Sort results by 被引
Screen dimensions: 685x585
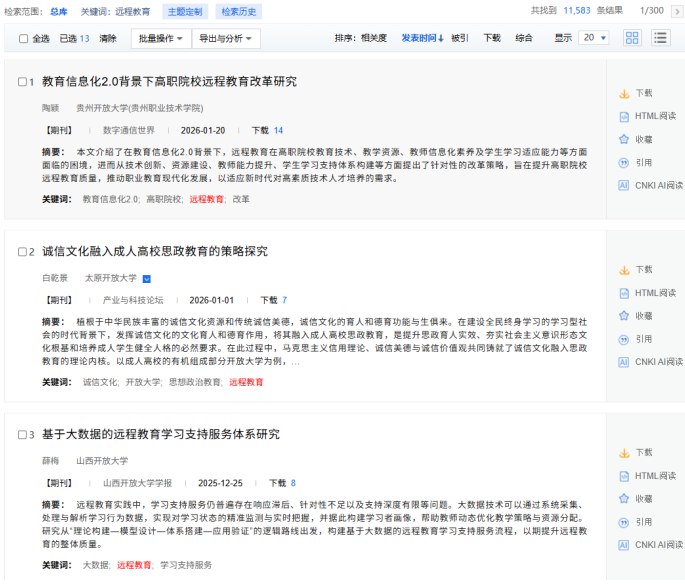pos(459,38)
